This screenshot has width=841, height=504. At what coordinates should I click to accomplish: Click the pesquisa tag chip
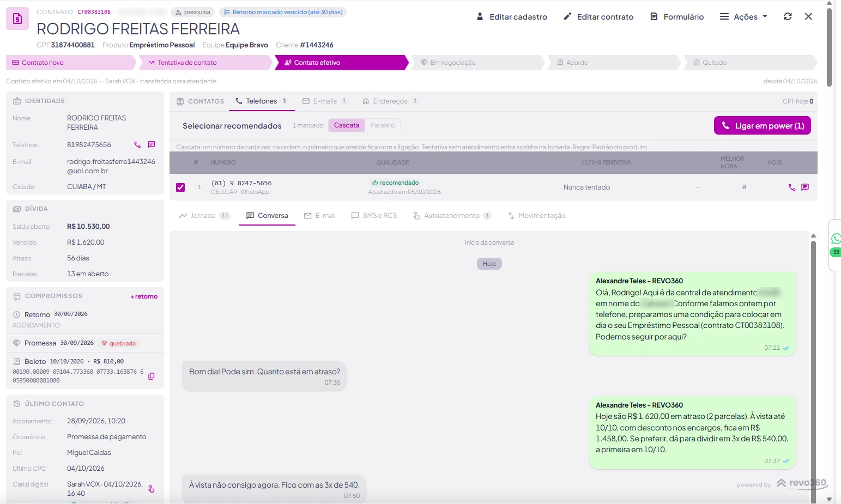point(193,12)
